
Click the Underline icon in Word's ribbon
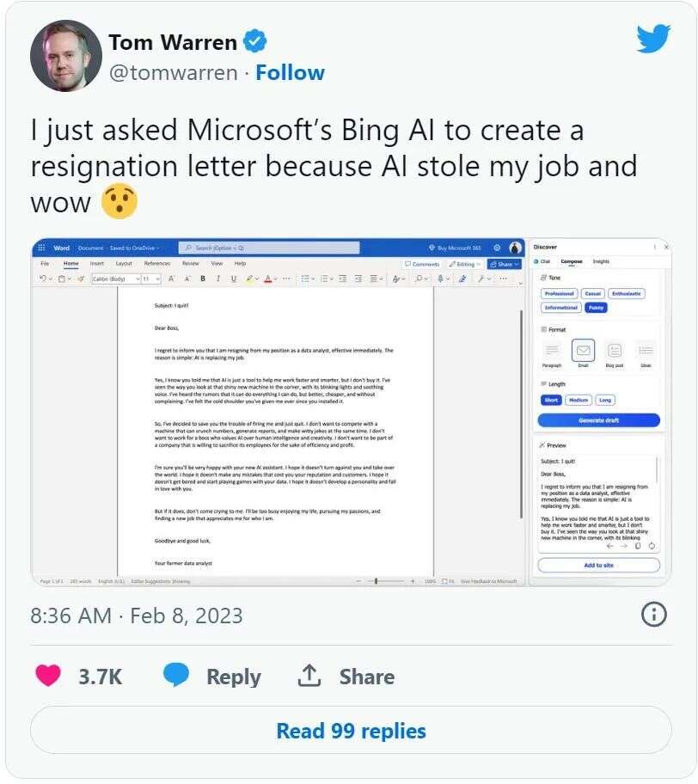coord(233,279)
